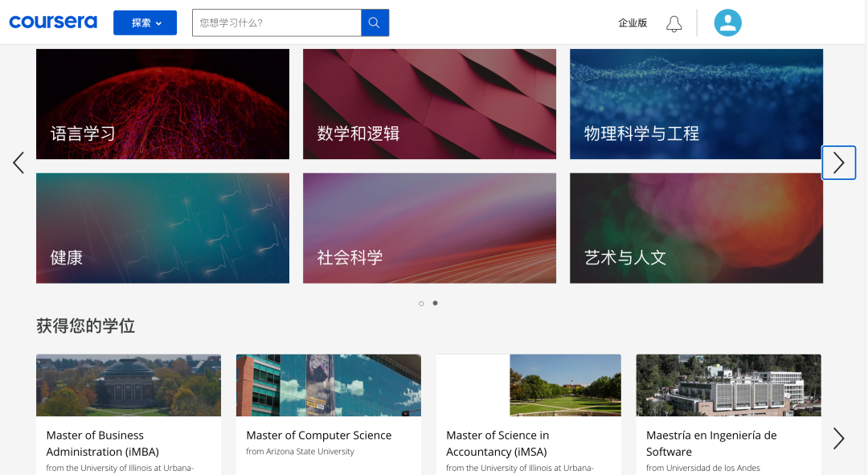This screenshot has width=868, height=475.
Task: Click the Coursera logo
Action: 53,23
